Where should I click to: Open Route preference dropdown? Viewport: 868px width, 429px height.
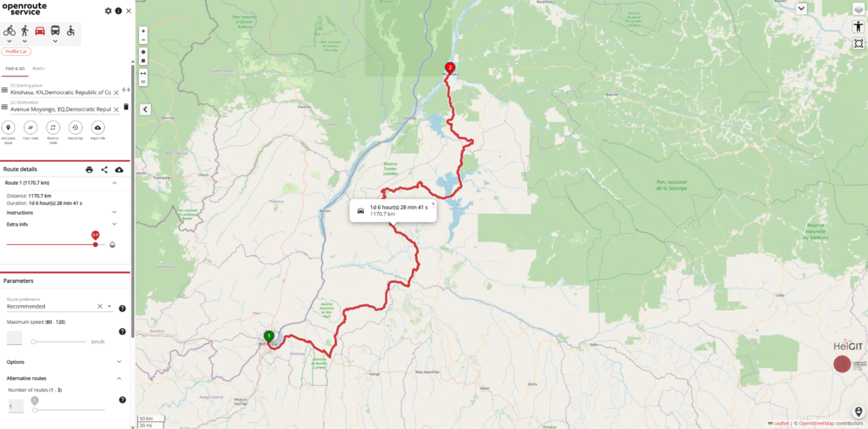click(x=59, y=304)
